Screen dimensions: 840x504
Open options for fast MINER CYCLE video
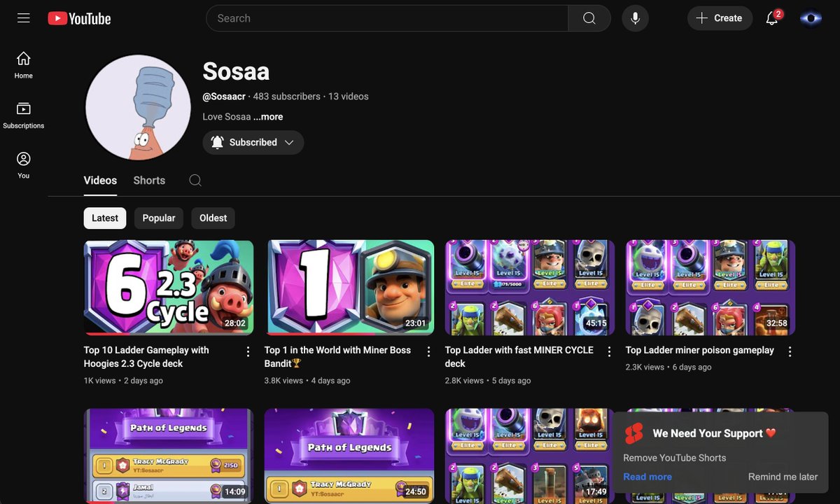click(x=609, y=351)
